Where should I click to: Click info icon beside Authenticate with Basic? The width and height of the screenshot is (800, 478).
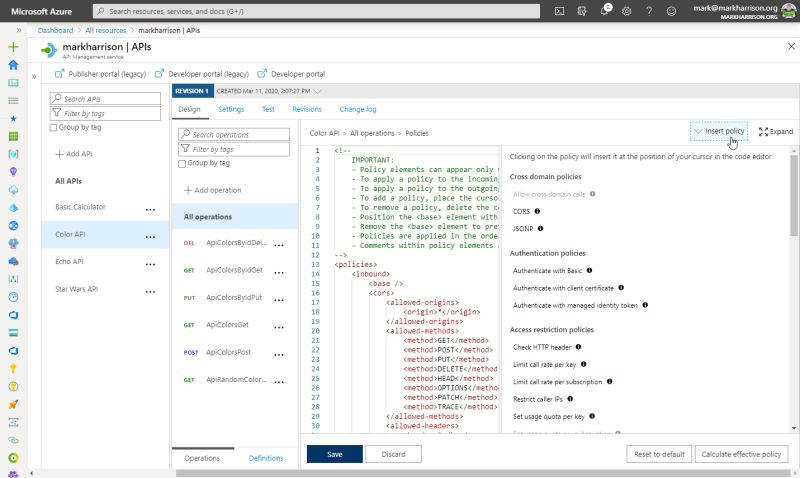[x=589, y=270]
